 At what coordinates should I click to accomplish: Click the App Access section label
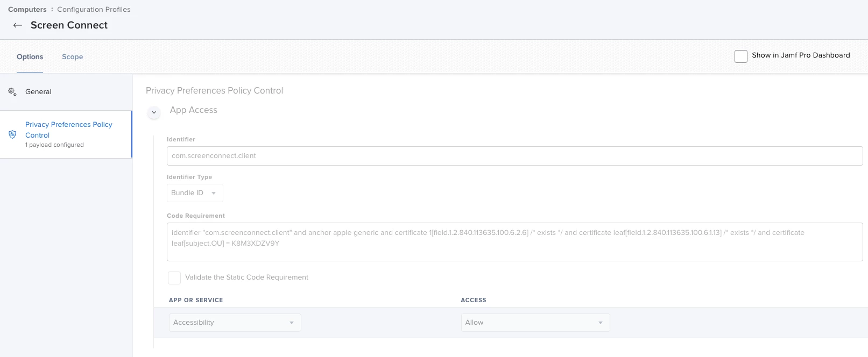click(x=194, y=110)
